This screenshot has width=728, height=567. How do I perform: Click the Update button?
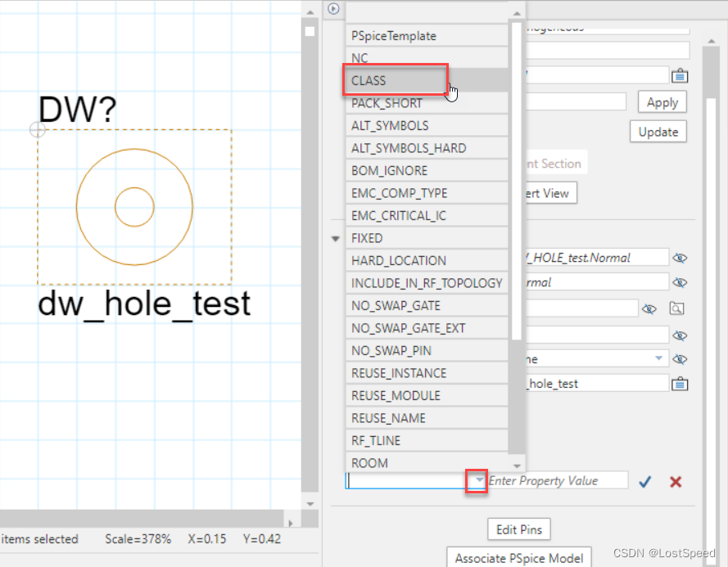pyautogui.click(x=658, y=132)
